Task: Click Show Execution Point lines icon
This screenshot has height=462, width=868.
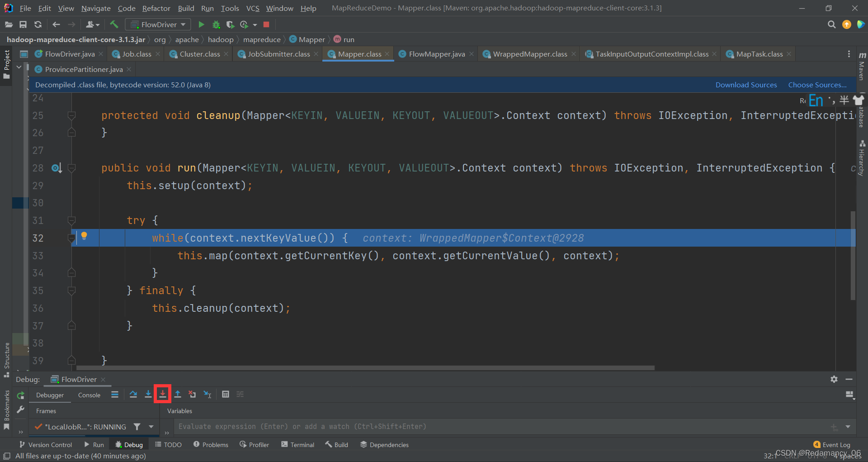Action: (x=115, y=395)
